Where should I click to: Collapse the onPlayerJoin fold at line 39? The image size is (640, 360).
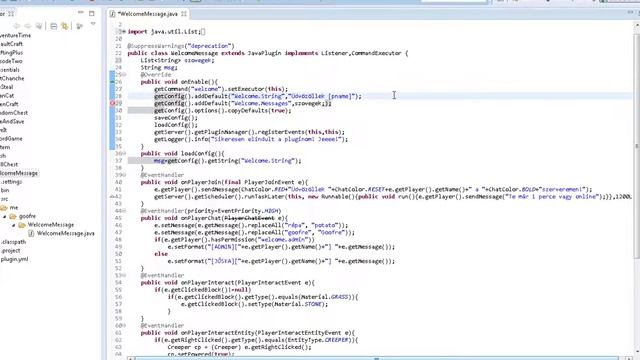coord(124,175)
